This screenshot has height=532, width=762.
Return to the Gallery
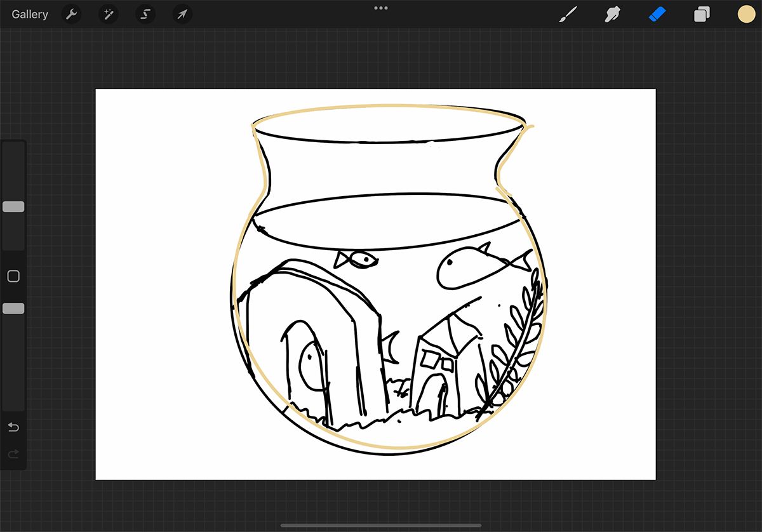tap(29, 14)
